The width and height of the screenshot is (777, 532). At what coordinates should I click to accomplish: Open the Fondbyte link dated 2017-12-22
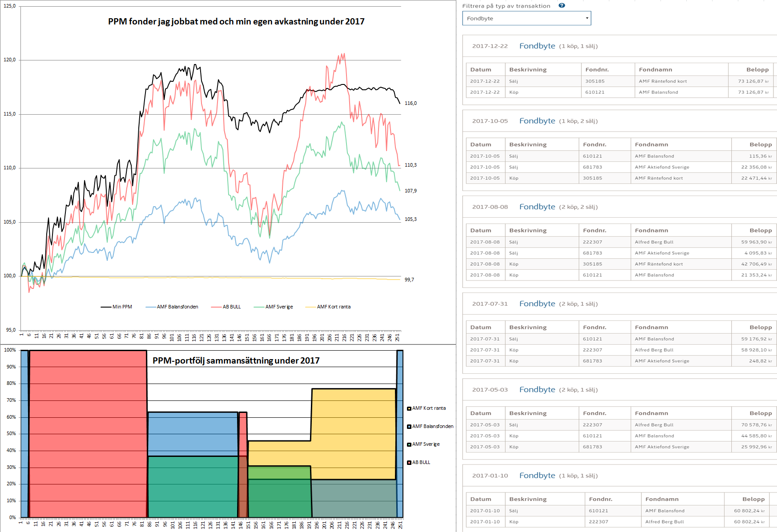point(537,46)
